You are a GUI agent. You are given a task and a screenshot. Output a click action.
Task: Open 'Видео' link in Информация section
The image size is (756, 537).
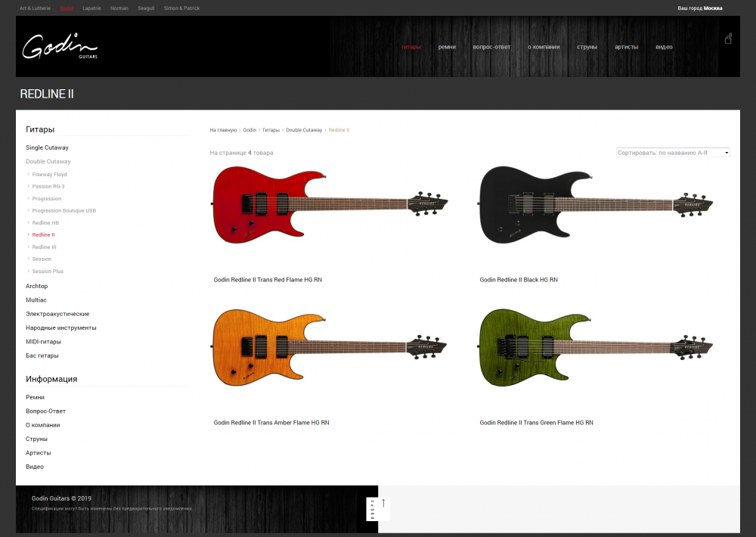click(35, 467)
